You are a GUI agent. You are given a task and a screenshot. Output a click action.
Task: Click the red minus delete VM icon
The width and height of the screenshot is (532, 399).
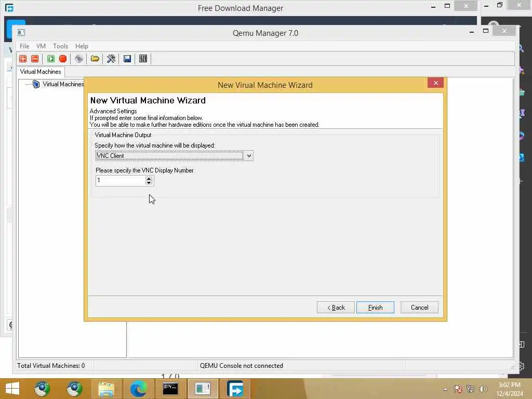pos(35,59)
